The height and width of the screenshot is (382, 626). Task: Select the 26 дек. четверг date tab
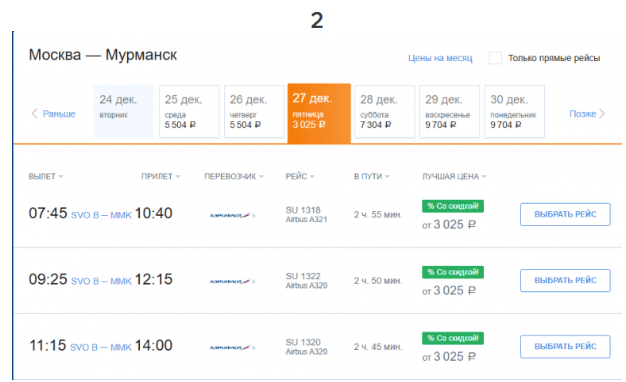pos(254,111)
